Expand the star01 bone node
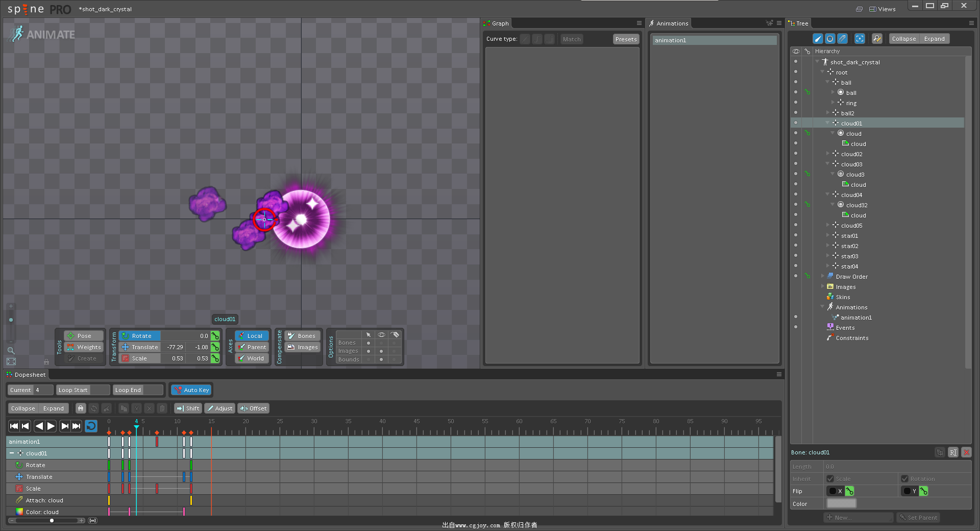The height and width of the screenshot is (531, 980). (x=828, y=235)
